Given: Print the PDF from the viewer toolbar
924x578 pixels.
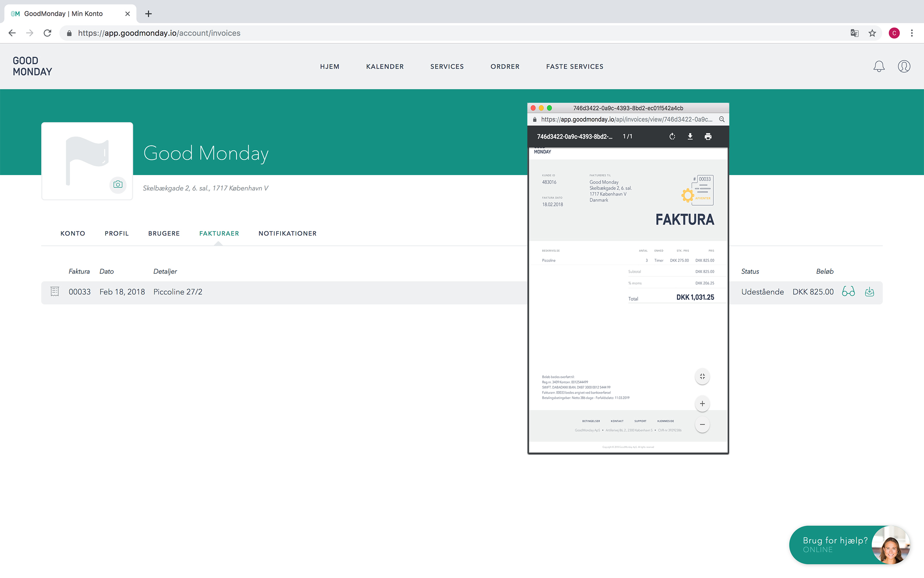Looking at the screenshot, I should (708, 137).
